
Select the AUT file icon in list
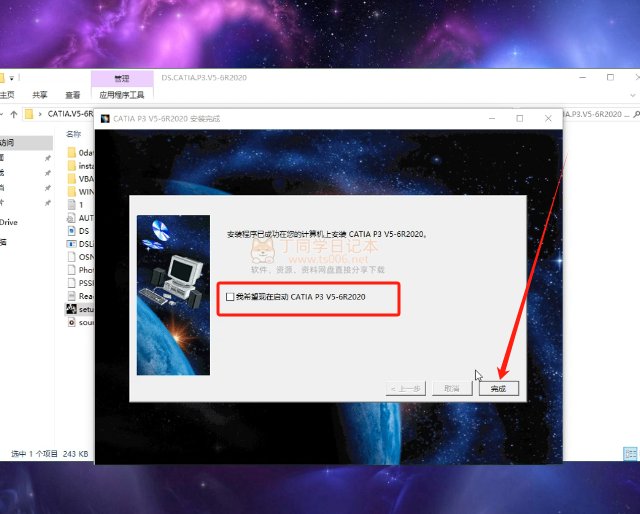click(71, 217)
